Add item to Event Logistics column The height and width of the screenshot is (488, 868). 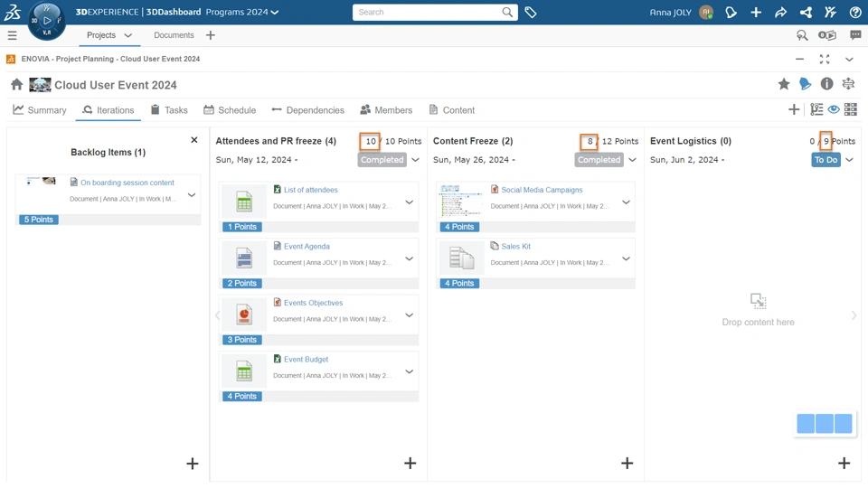click(844, 464)
